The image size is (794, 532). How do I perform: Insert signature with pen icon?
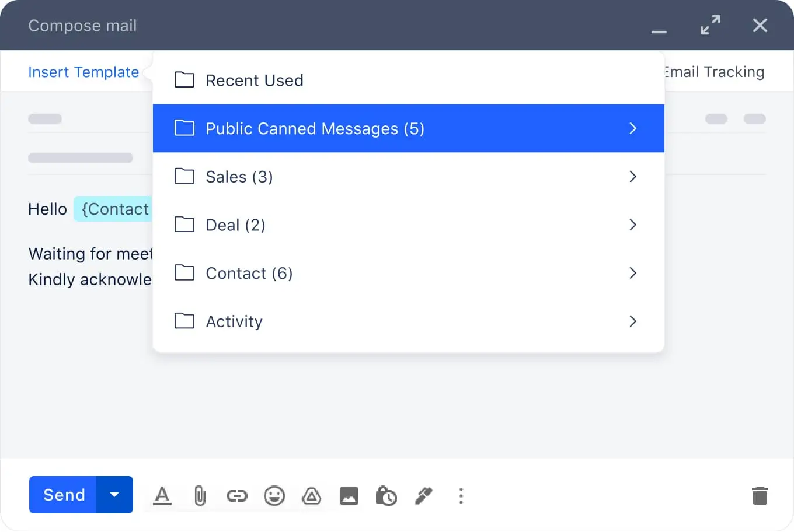[x=423, y=496]
